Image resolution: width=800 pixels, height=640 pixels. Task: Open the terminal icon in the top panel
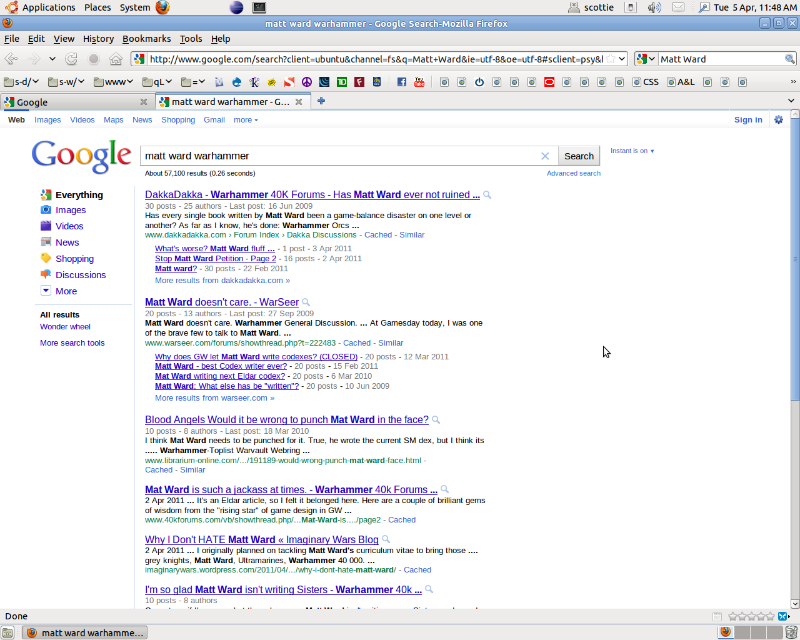coord(259,7)
